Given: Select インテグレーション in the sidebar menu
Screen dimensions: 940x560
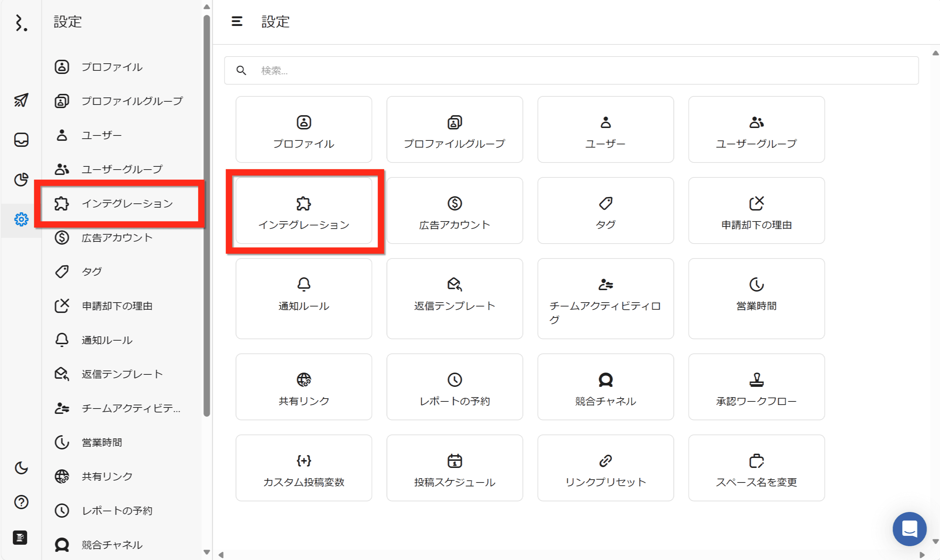Looking at the screenshot, I should click(x=127, y=204).
